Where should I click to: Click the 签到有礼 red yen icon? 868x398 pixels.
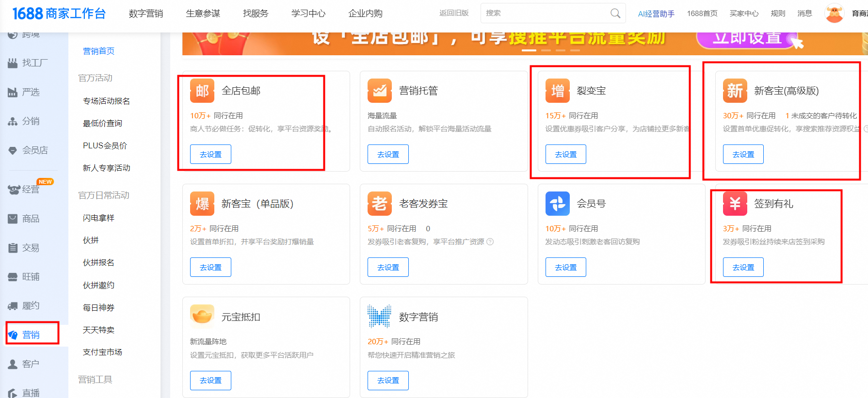tap(735, 204)
